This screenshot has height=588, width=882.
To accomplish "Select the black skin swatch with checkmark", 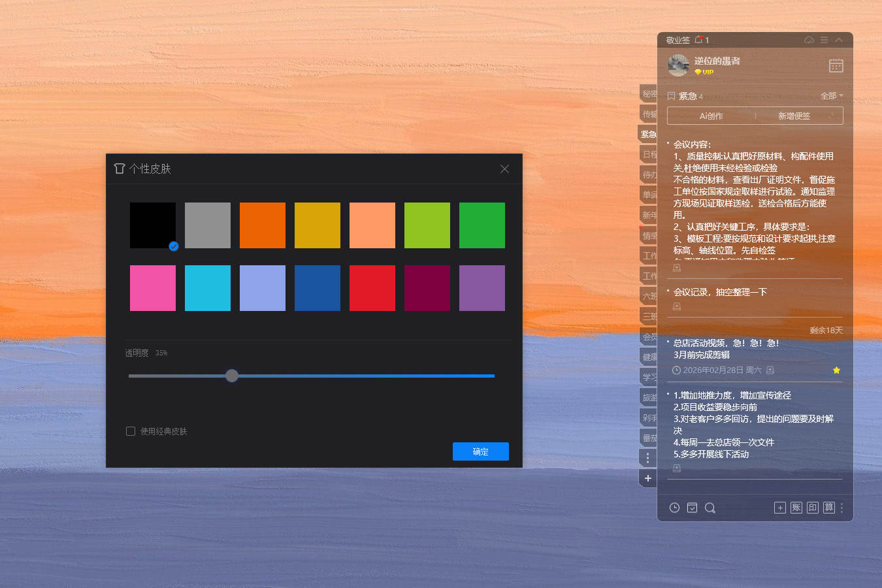I will coord(153,225).
